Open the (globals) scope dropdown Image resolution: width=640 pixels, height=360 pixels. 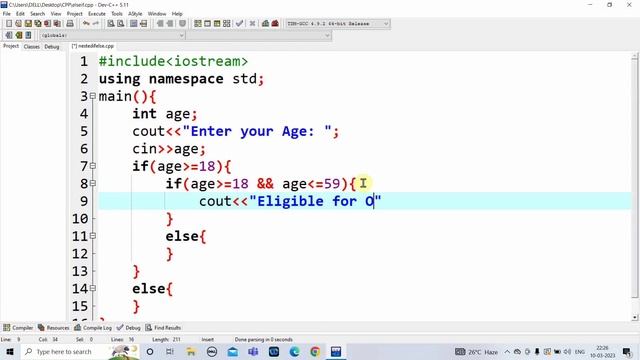112,36
